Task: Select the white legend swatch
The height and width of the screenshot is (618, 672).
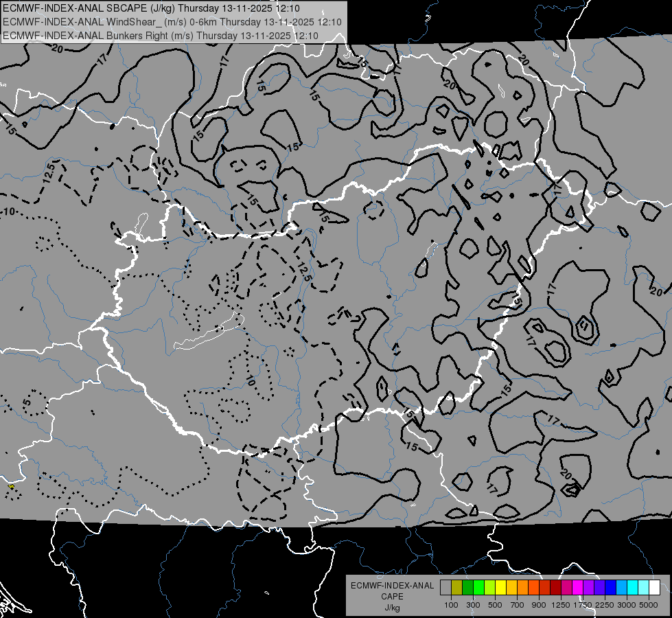Action: click(x=654, y=587)
